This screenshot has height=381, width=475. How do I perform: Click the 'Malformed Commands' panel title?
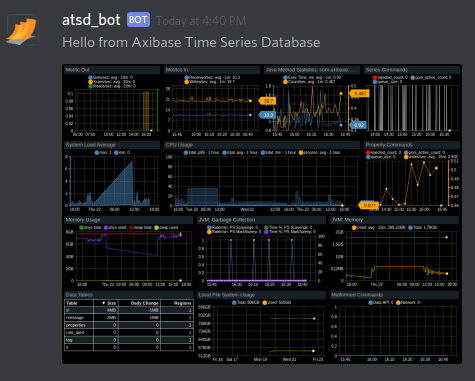pos(357,295)
